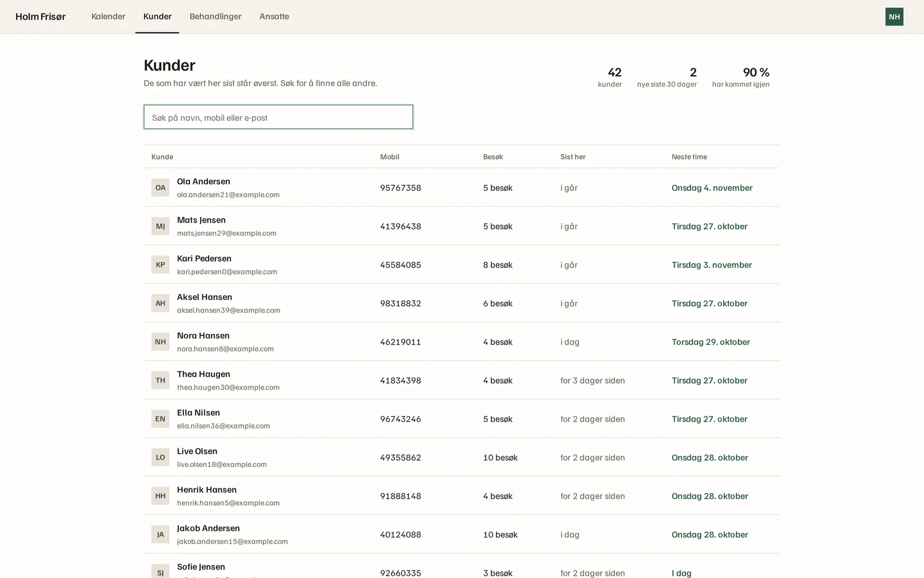Go to the Behandlinger tab

pos(215,16)
